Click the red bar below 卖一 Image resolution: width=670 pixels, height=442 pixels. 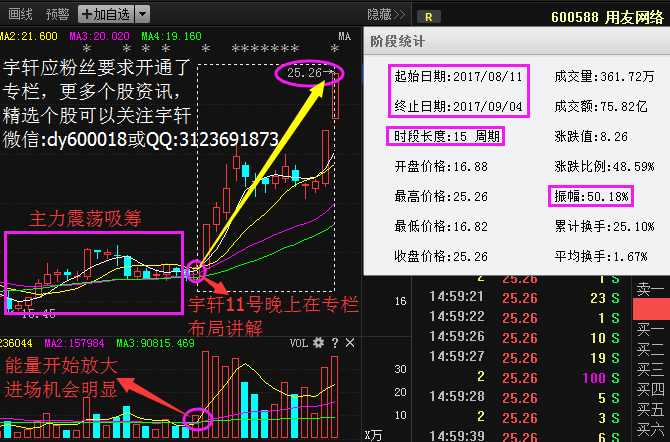650,309
